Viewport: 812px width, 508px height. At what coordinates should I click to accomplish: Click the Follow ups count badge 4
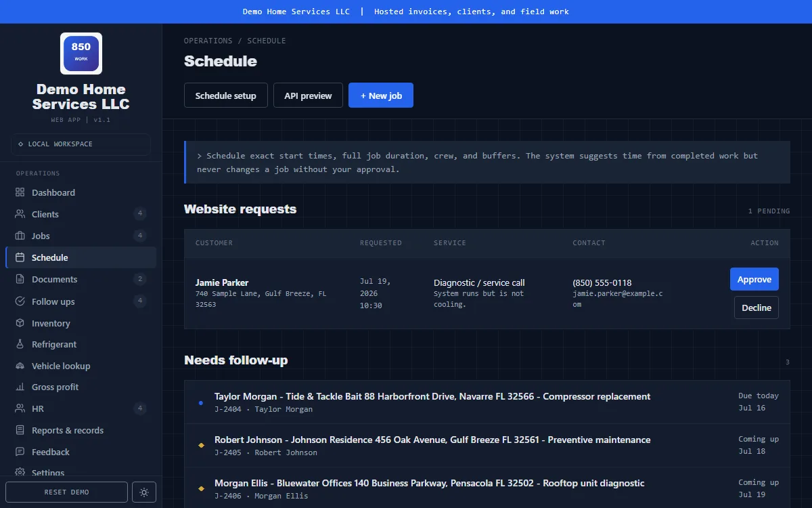(140, 301)
